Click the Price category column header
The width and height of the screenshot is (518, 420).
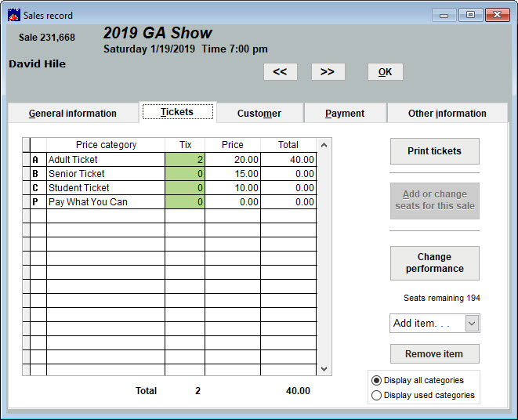pyautogui.click(x=106, y=145)
